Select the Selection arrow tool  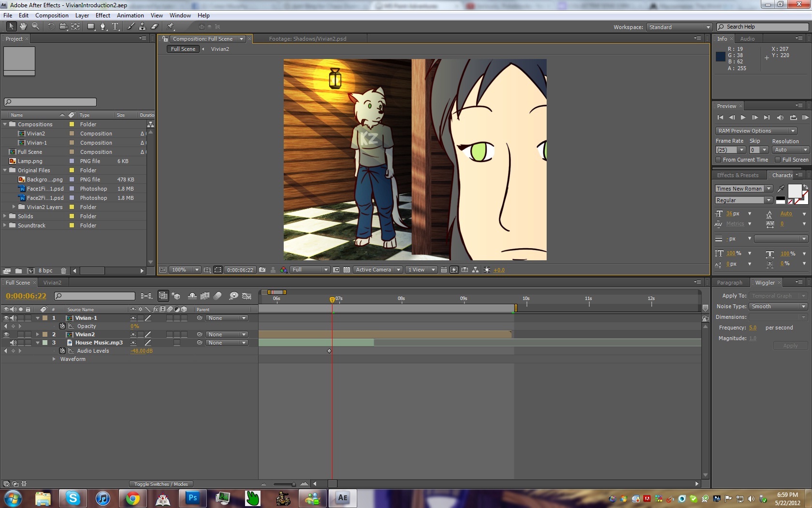coord(11,27)
